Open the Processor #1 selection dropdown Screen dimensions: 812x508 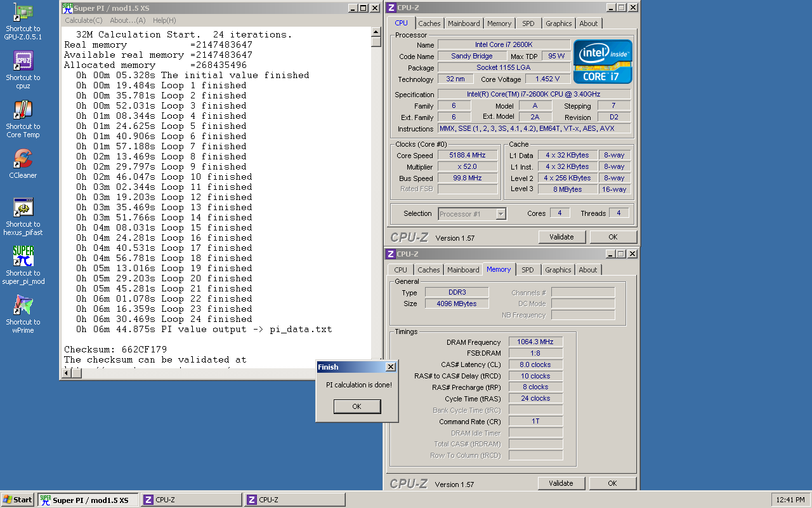point(472,214)
